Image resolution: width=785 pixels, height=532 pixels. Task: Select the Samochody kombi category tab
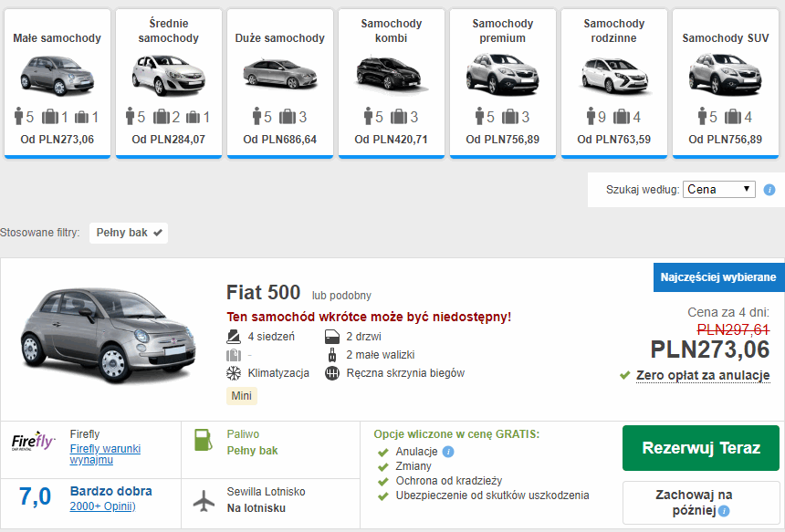point(391,83)
